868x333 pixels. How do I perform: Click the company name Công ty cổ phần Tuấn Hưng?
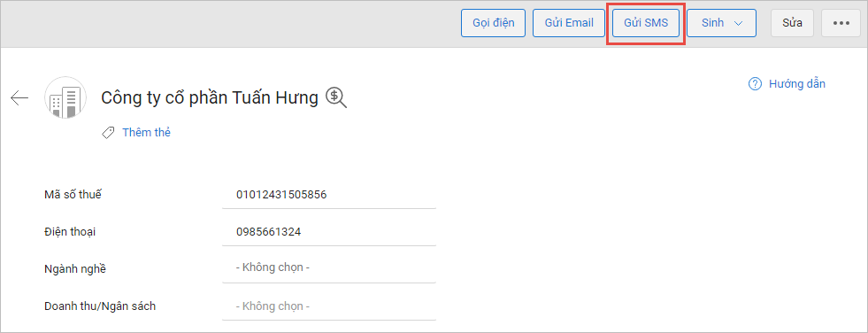210,97
